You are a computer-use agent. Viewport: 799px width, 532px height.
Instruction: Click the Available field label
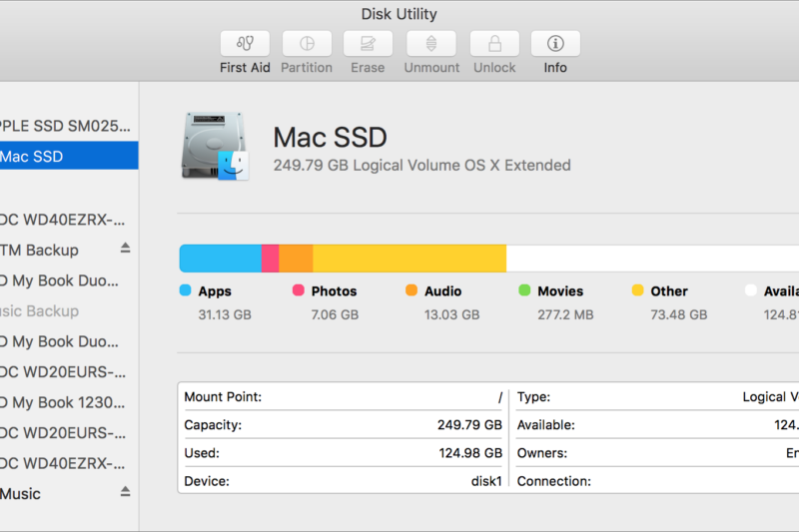(x=545, y=424)
